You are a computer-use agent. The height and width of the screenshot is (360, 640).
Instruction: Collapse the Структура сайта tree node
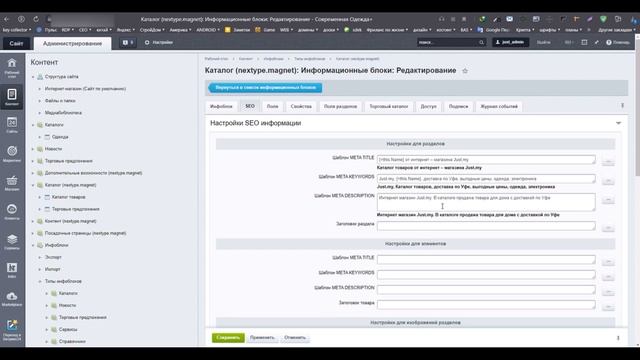click(33, 77)
